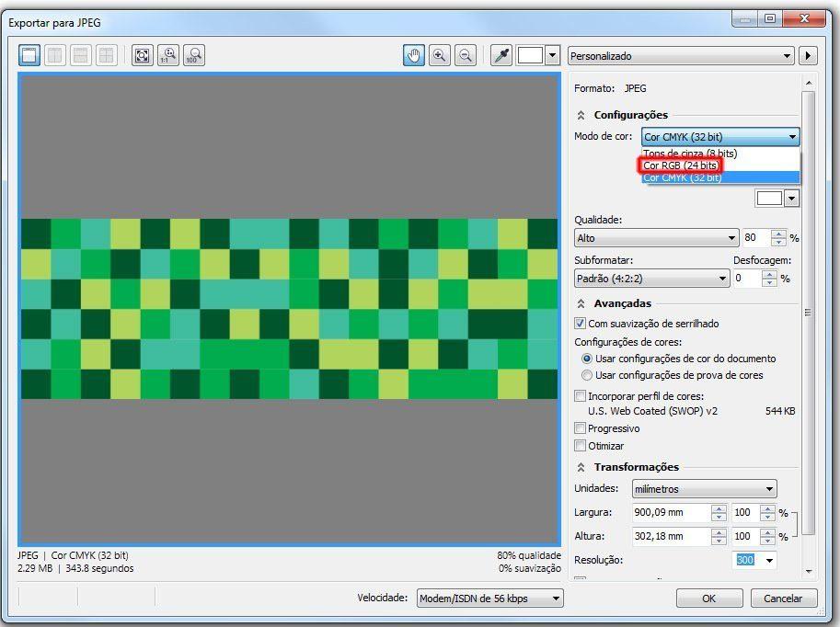Viewport: 840px width, 627px height.
Task: Select the eyedropper color picker tool
Action: [501, 55]
